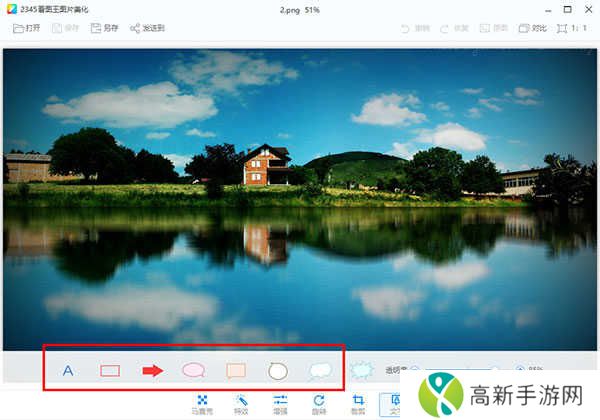
Task: Click the 发送到 send-to button
Action: pos(147,28)
